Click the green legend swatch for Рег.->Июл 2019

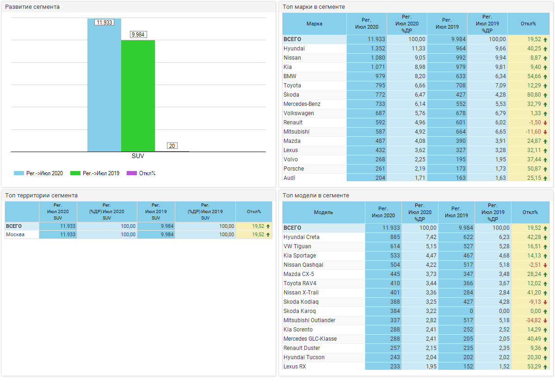pos(75,173)
